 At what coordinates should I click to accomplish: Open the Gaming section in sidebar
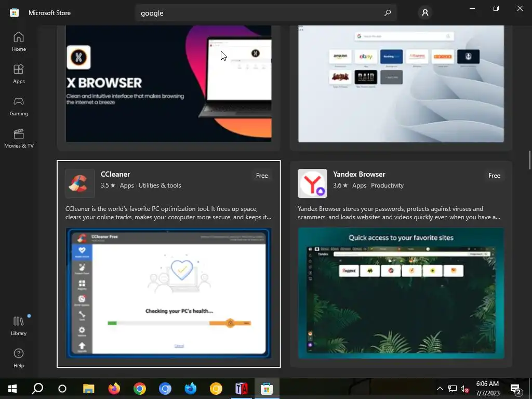tap(19, 106)
